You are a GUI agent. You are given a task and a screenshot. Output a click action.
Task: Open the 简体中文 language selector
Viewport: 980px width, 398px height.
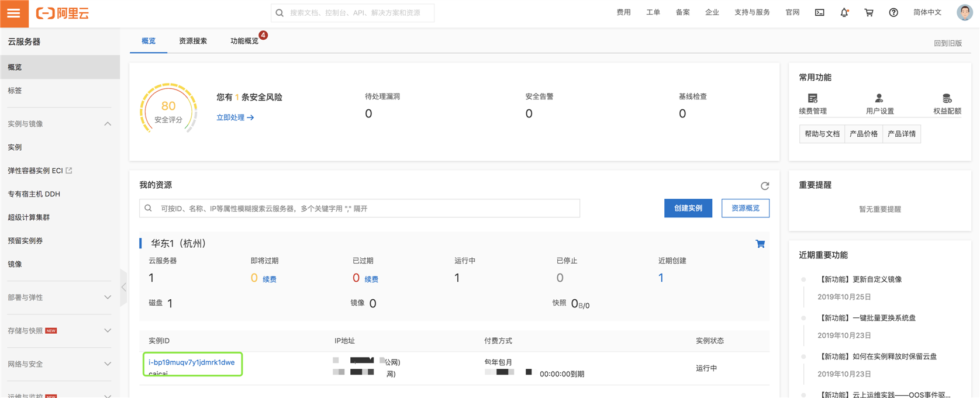point(927,12)
